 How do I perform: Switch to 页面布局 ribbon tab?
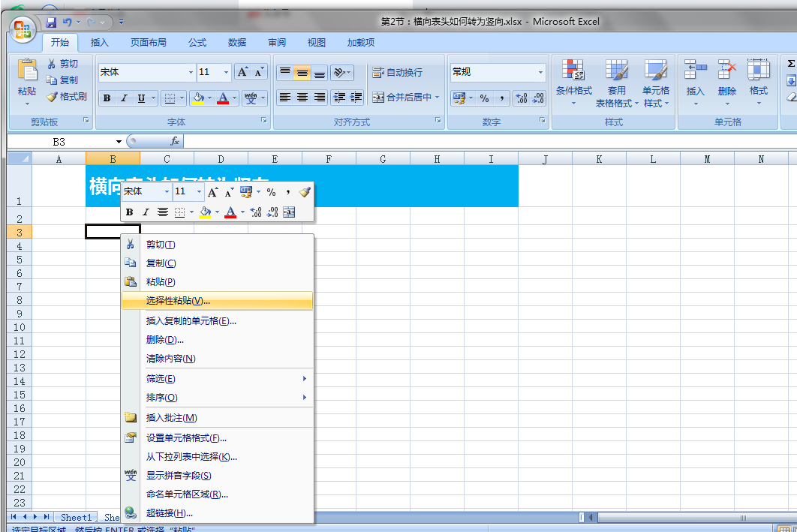149,43
